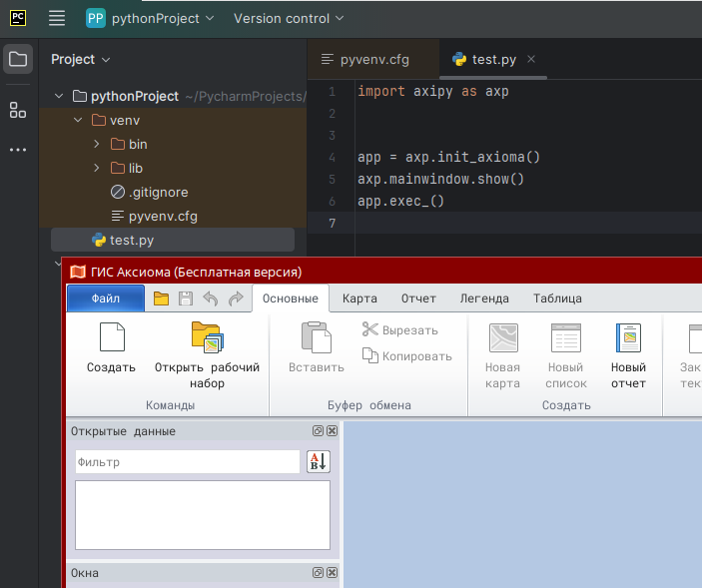Click the sort A-B filter icon
Image resolution: width=702 pixels, height=588 pixels.
pos(318,461)
